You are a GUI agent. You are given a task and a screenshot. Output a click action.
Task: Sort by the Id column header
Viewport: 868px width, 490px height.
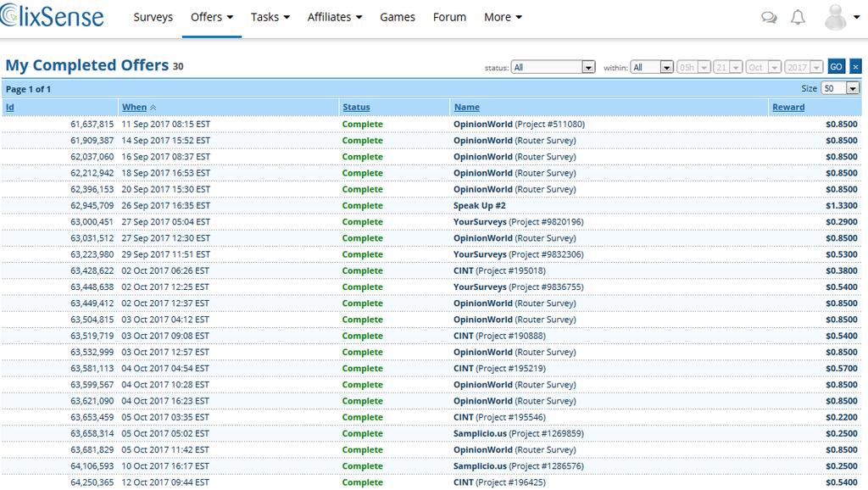(x=10, y=108)
